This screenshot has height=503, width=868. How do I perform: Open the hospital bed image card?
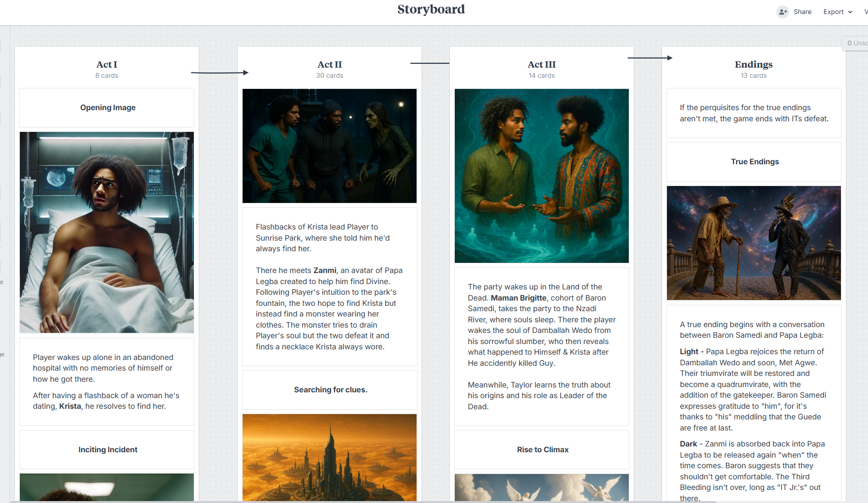click(x=107, y=232)
